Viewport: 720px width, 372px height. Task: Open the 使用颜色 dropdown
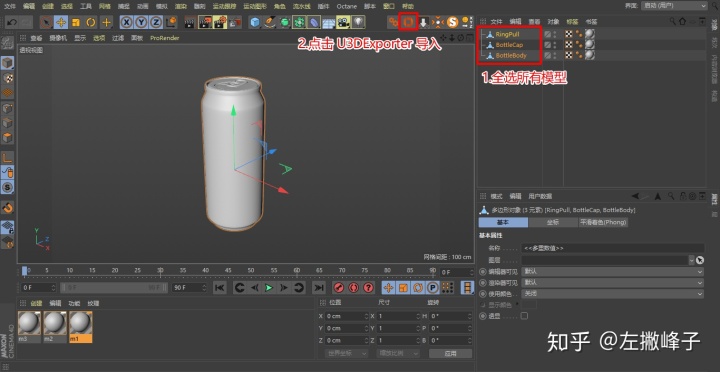(x=612, y=294)
